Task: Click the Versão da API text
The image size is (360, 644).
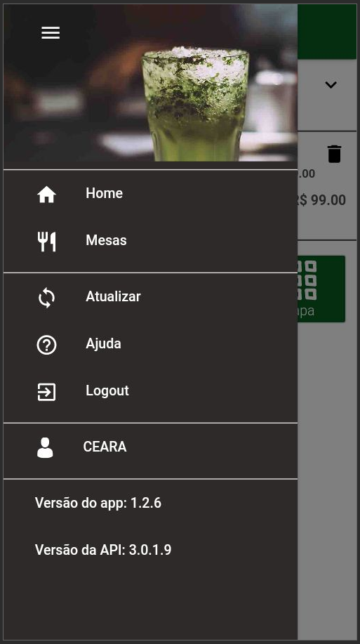Action: coord(103,550)
